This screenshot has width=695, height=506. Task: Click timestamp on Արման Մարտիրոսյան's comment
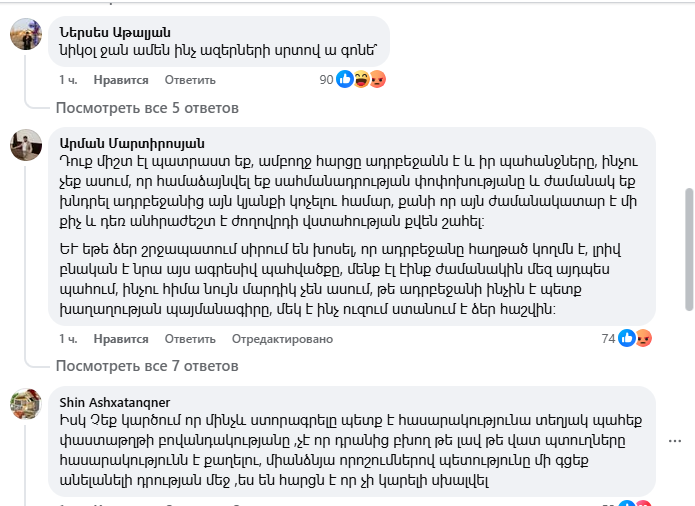[x=68, y=339]
